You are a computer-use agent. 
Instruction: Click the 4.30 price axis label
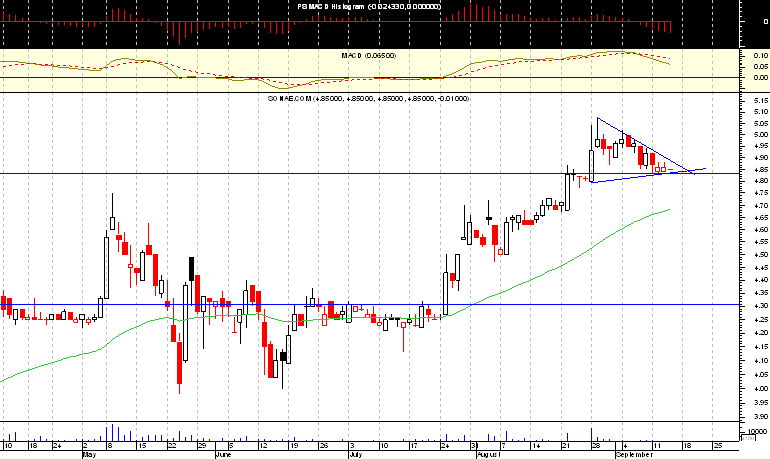(x=761, y=306)
